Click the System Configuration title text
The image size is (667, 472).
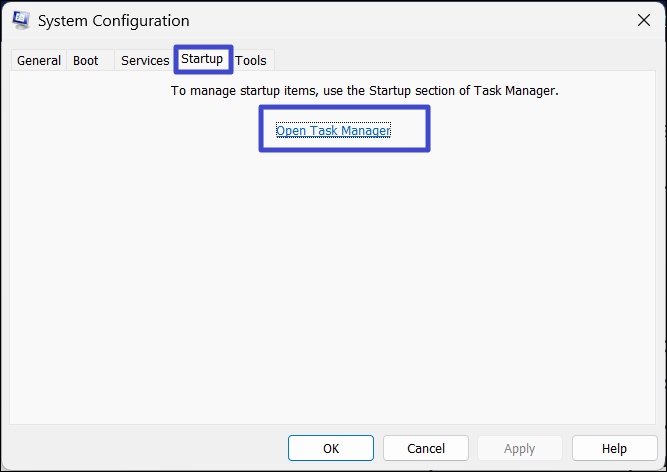(113, 20)
